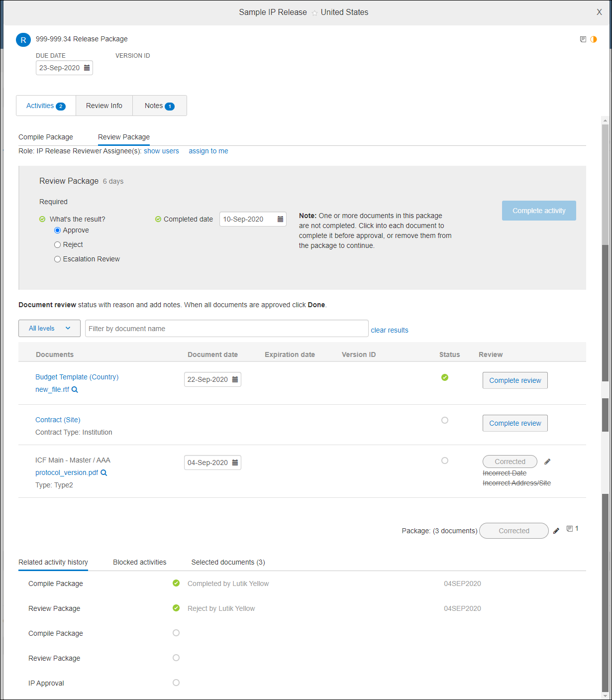This screenshot has height=700, width=612.
Task: Preview protocol_version.pdf using the magnifier icon
Action: point(103,472)
